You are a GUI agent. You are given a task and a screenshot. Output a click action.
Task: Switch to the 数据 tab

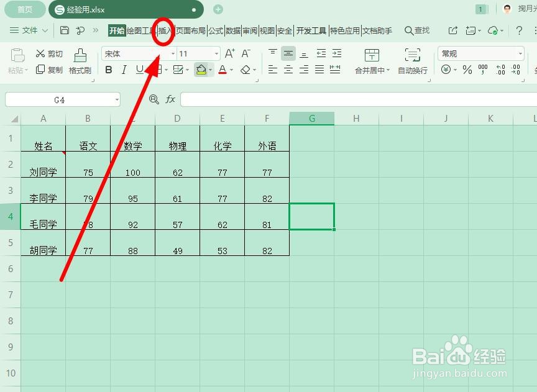pyautogui.click(x=233, y=31)
